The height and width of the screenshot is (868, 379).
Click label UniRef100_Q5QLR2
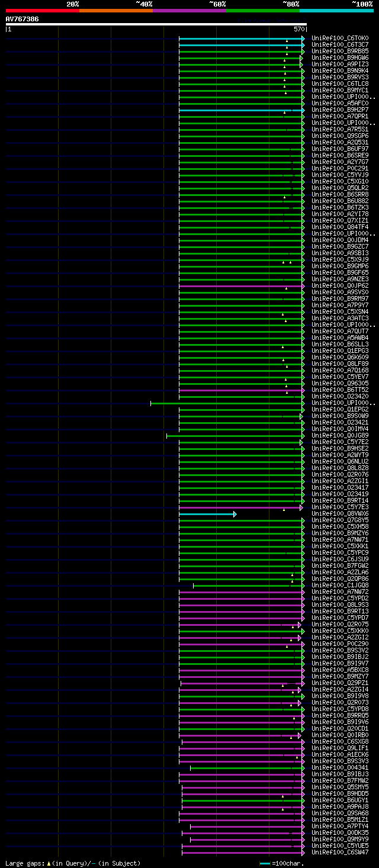(x=340, y=188)
